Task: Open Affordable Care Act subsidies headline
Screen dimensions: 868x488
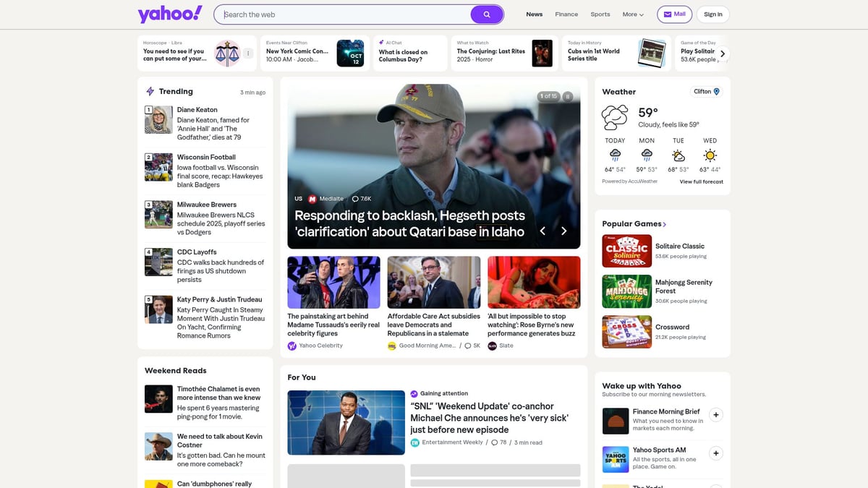Action: [x=433, y=325]
